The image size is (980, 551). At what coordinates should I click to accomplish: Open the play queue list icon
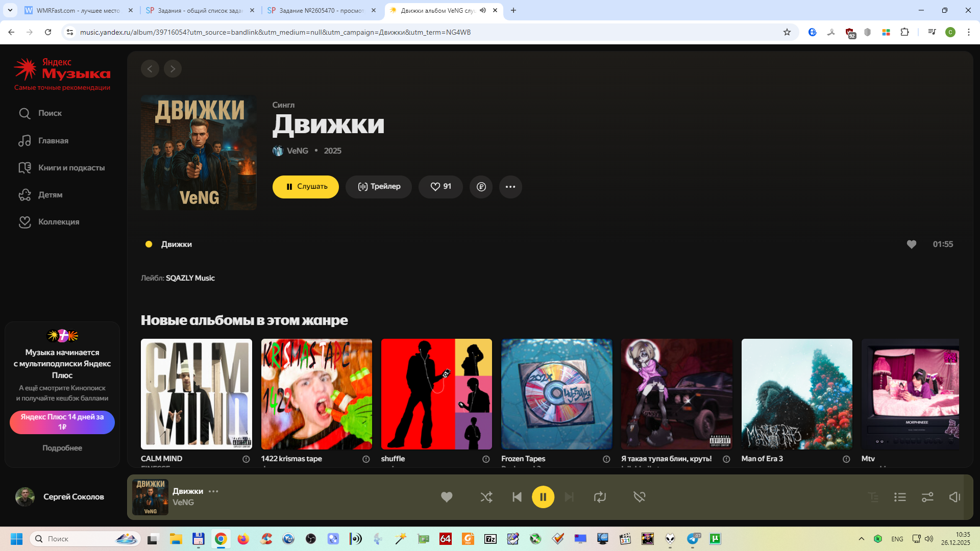pyautogui.click(x=900, y=497)
